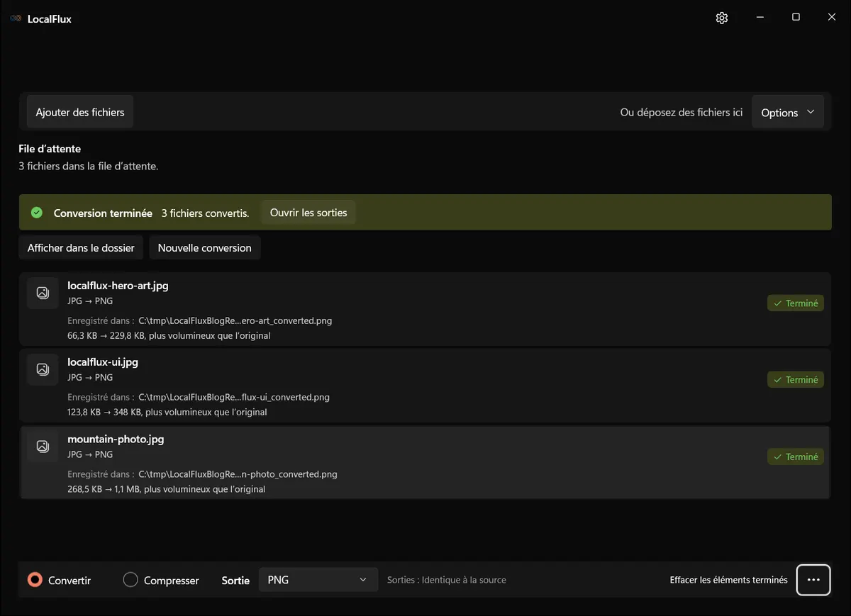Screen dimensions: 851x616
Task: Close the LocalFlux window
Action: click(x=832, y=18)
